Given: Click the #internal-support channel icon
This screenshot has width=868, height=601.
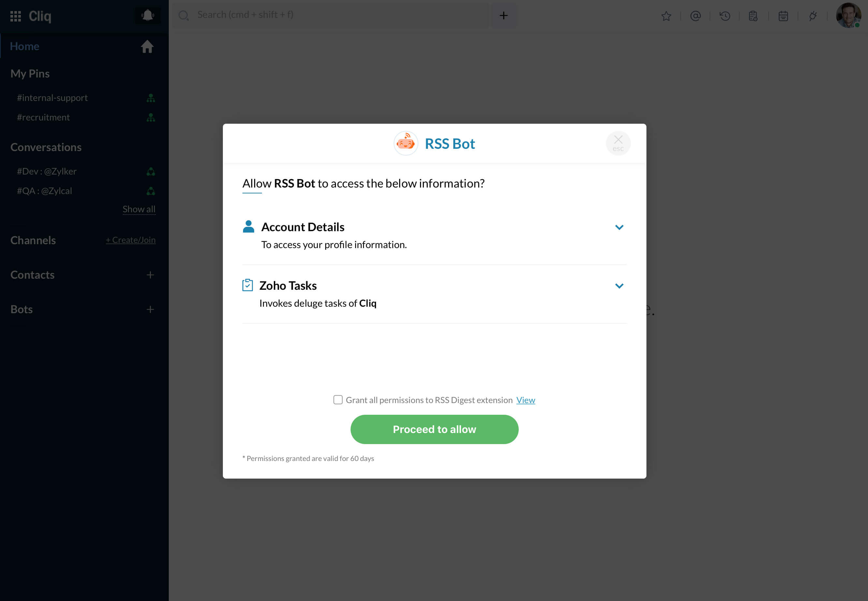Looking at the screenshot, I should (151, 98).
